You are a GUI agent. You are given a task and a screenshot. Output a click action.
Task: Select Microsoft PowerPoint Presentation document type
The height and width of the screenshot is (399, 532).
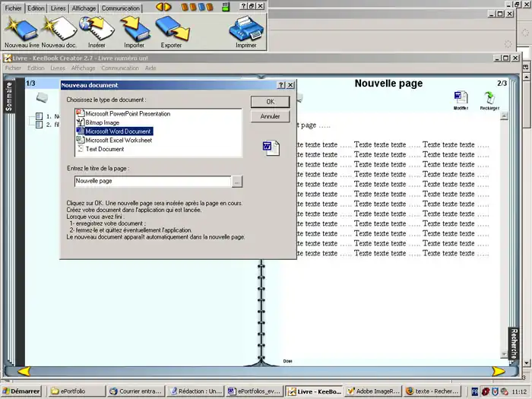(127, 114)
